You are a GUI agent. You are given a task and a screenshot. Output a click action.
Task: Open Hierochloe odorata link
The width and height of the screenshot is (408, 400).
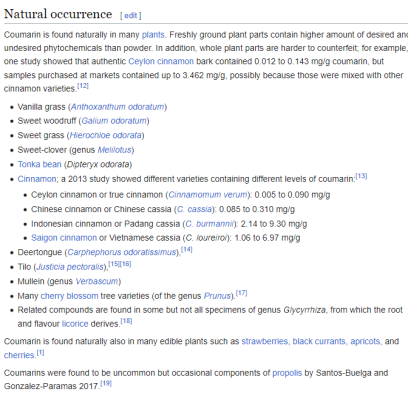tap(105, 135)
